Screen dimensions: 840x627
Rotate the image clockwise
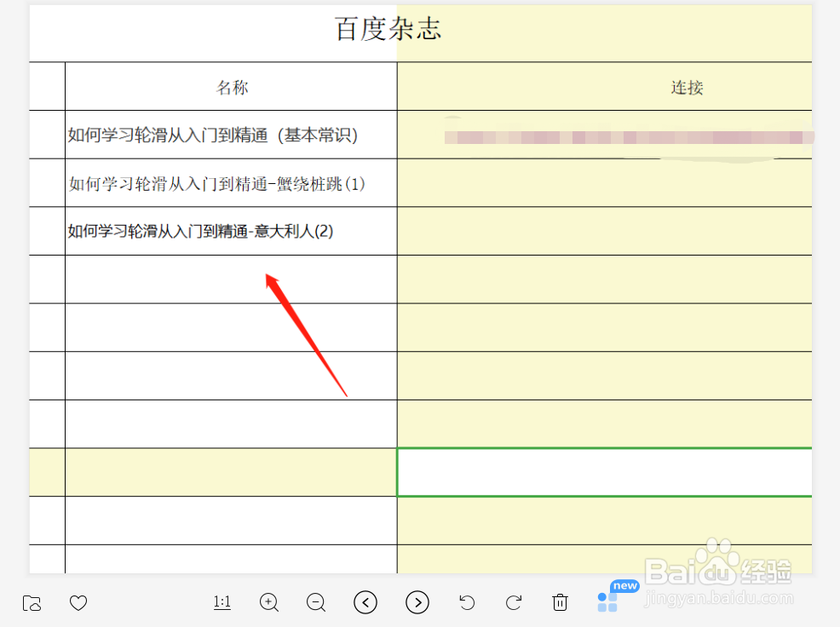(513, 602)
